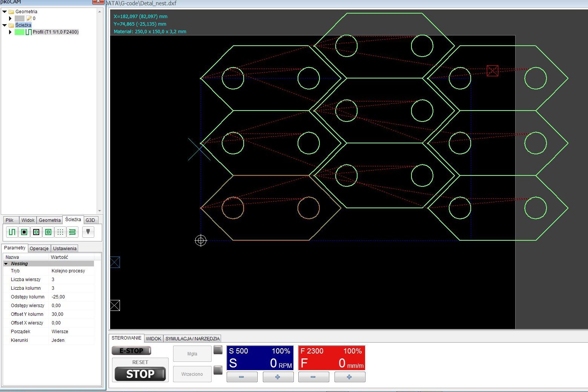
Task: Switch to the Ustawienia tab
Action: 64,249
